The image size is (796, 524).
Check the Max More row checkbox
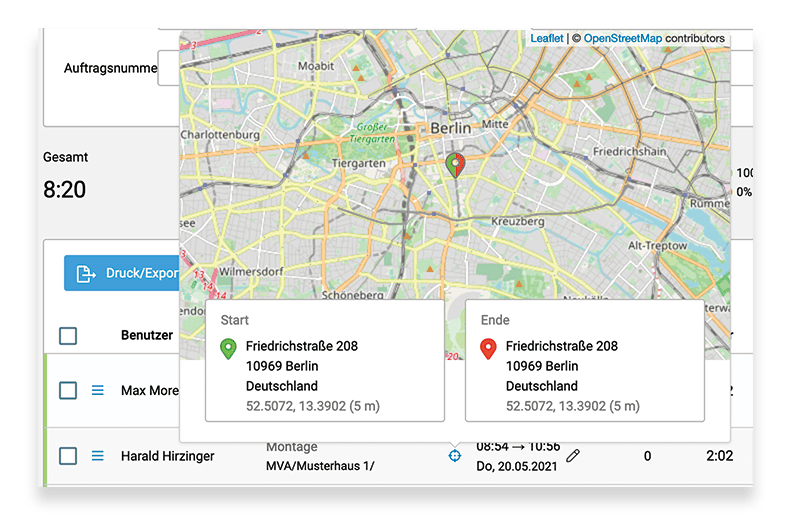point(68,390)
